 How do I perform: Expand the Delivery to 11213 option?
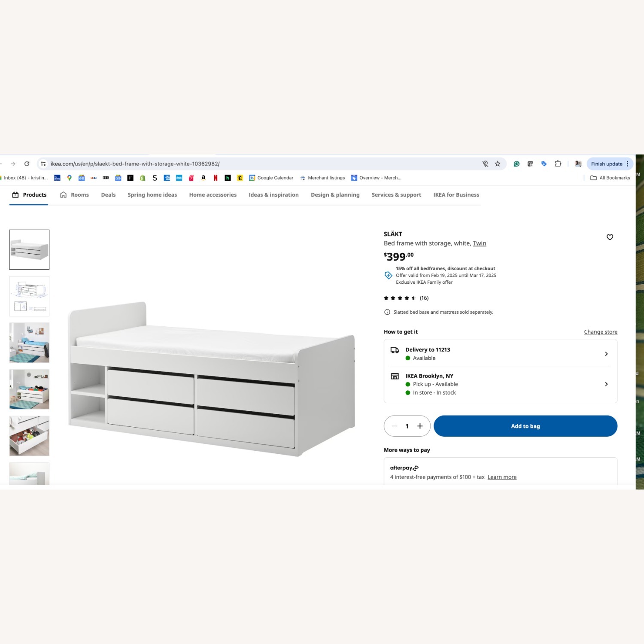point(606,354)
